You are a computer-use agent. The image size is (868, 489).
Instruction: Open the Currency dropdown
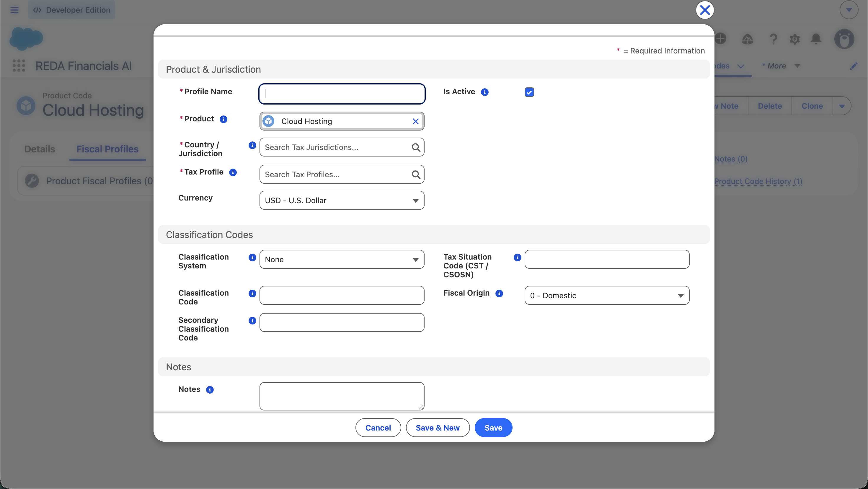point(342,201)
